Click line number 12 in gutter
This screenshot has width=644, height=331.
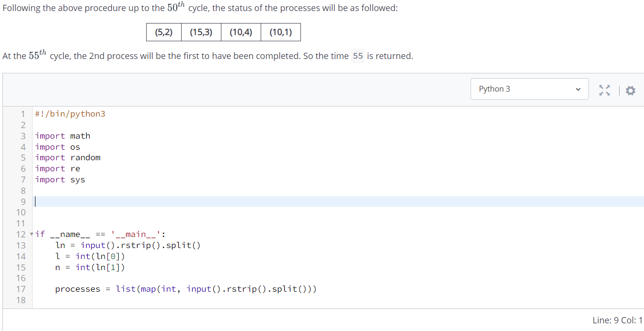click(x=21, y=234)
